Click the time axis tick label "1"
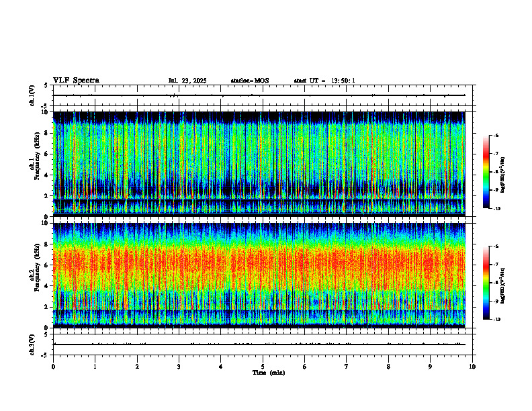Viewport: 532px width, 411px height. pos(95,367)
